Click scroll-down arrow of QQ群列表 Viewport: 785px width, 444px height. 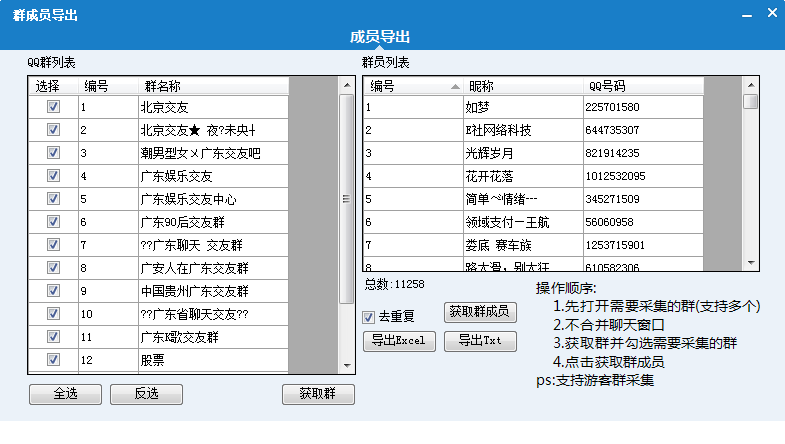pos(347,365)
